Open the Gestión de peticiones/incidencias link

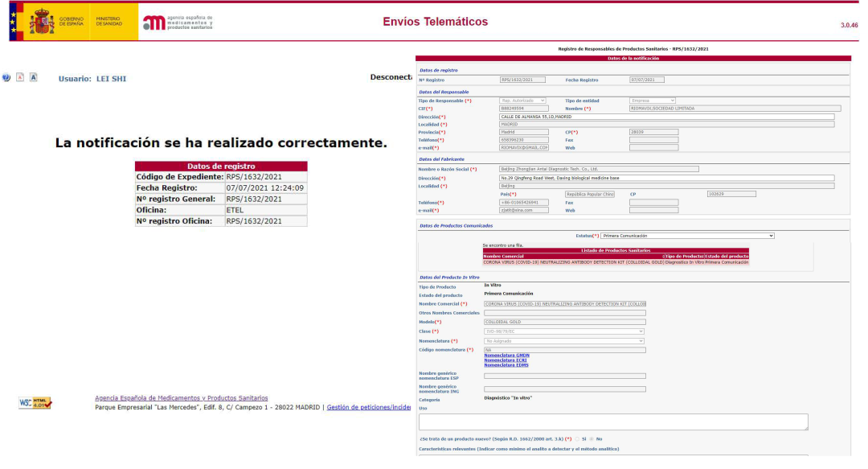369,407
